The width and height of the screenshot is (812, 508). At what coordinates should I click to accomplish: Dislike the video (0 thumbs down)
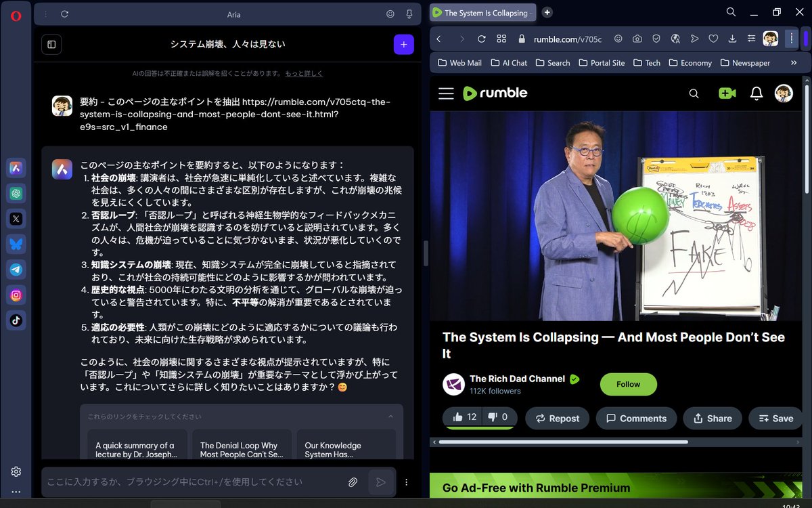[499, 417]
